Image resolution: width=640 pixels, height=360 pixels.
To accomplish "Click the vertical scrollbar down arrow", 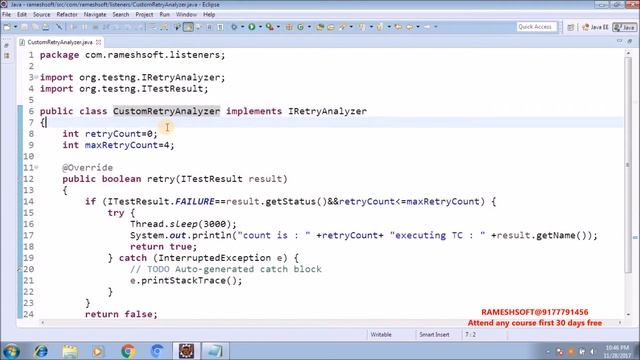I will [x=628, y=314].
